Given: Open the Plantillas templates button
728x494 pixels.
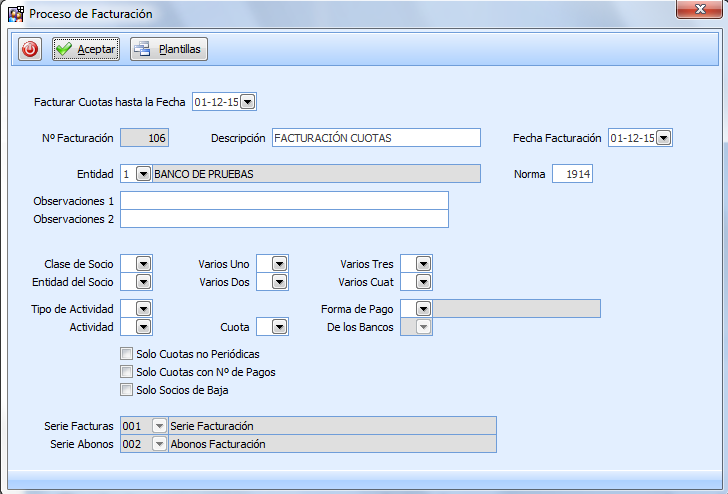Looking at the screenshot, I should pos(168,49).
